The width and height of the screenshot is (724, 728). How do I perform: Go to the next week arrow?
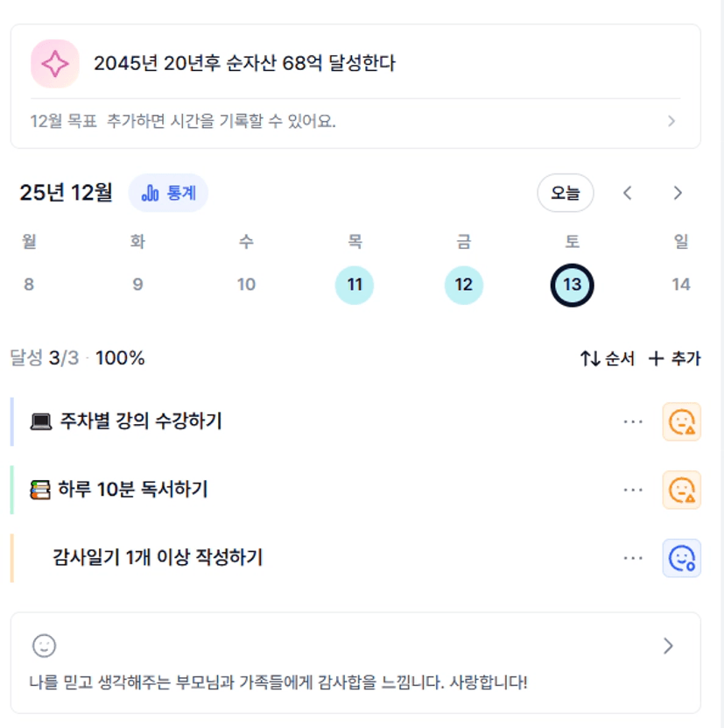[x=678, y=193]
